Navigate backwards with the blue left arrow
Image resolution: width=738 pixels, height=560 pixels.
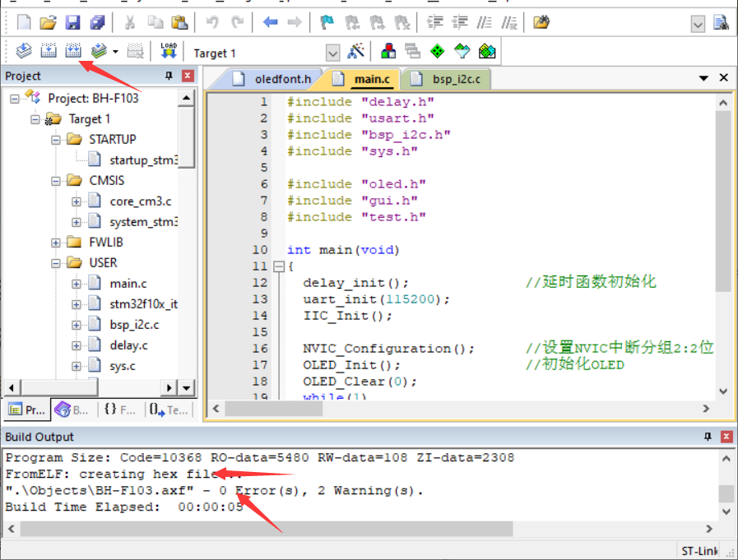click(x=270, y=22)
